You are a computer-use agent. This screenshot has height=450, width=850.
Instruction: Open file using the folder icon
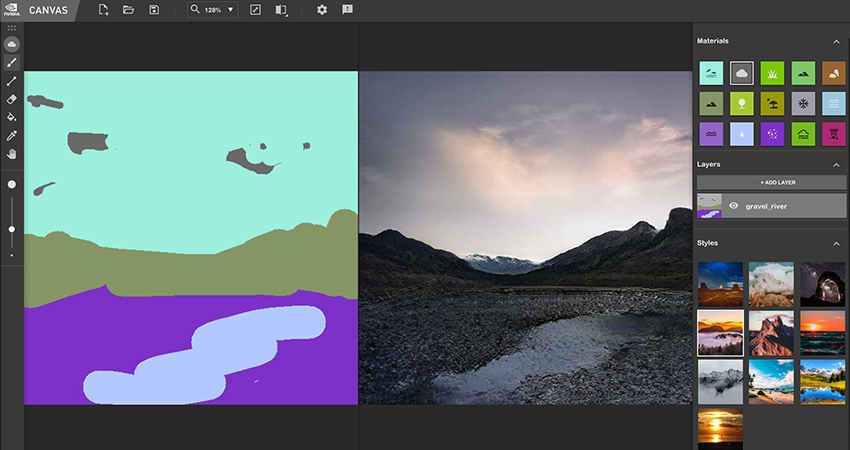[x=128, y=10]
